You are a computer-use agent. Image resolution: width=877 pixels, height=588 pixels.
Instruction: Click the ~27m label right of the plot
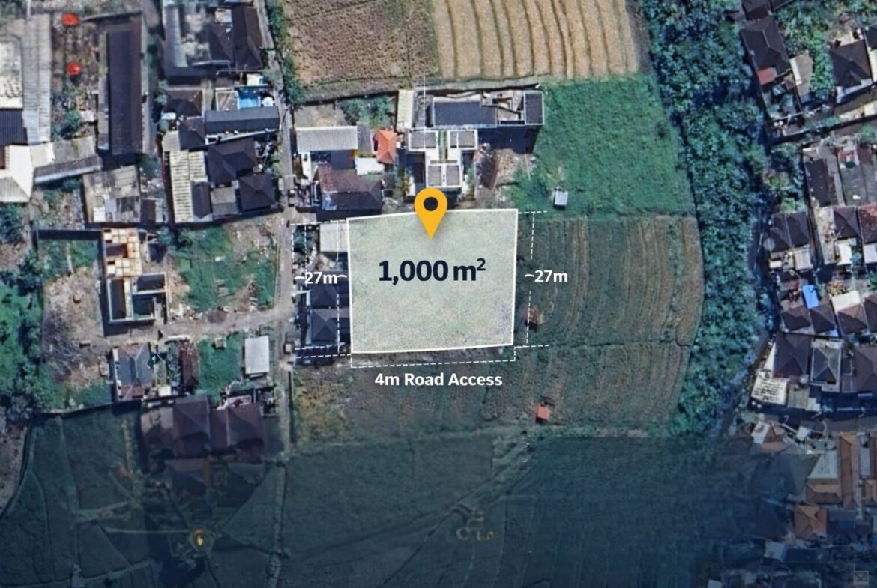(x=546, y=276)
